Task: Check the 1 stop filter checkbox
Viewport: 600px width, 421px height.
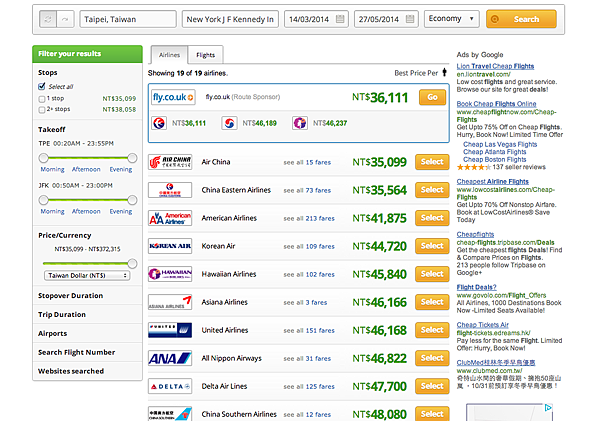Action: tap(42, 99)
